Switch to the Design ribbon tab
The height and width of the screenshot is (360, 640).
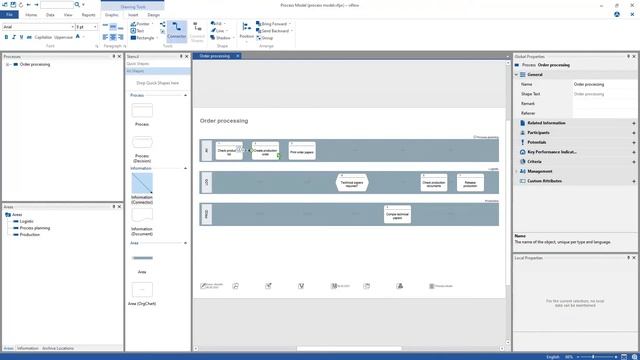coord(153,15)
